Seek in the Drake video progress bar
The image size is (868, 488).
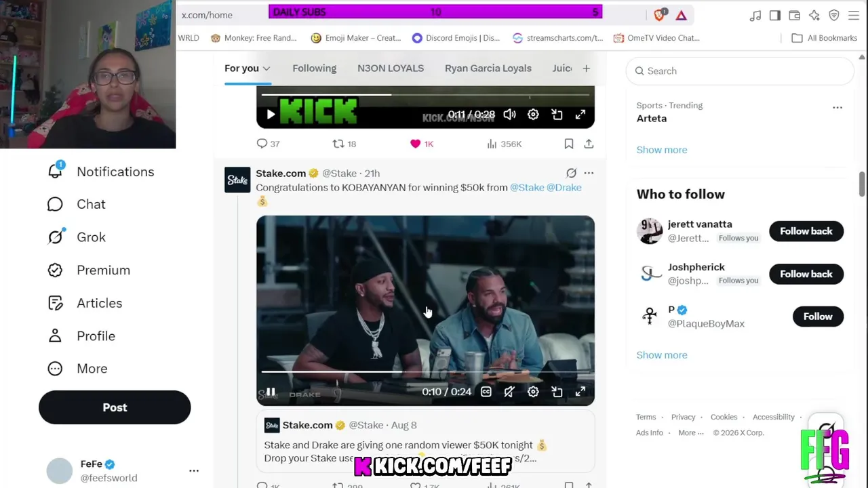tap(425, 371)
